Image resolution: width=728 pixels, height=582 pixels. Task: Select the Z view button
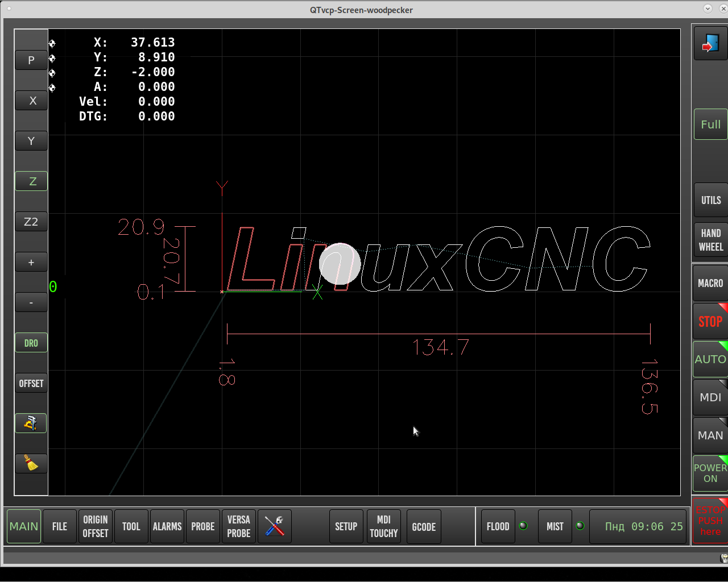(x=31, y=181)
